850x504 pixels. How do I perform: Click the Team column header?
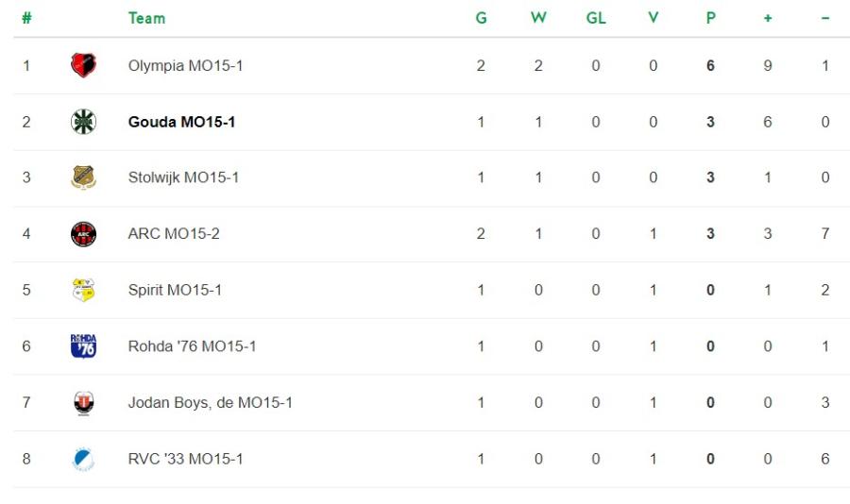coord(146,18)
